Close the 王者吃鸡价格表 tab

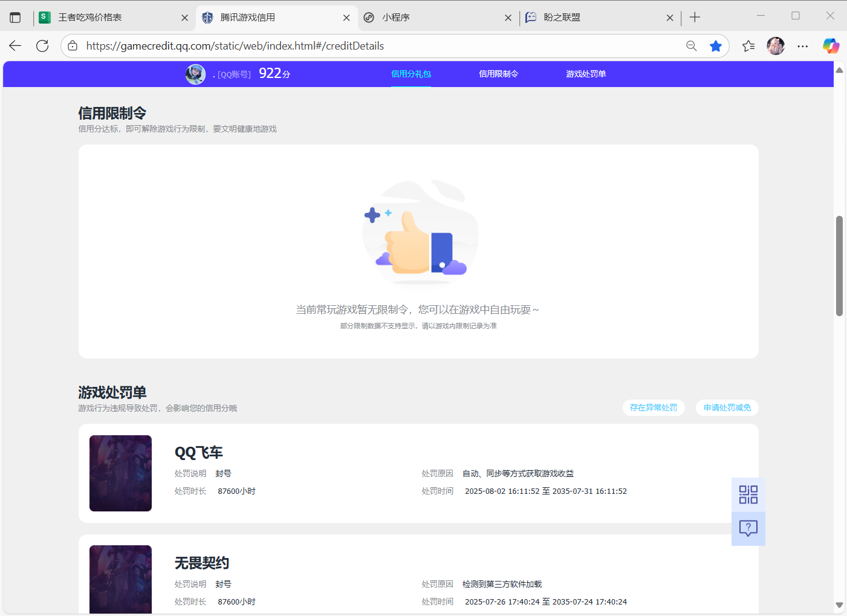(185, 18)
